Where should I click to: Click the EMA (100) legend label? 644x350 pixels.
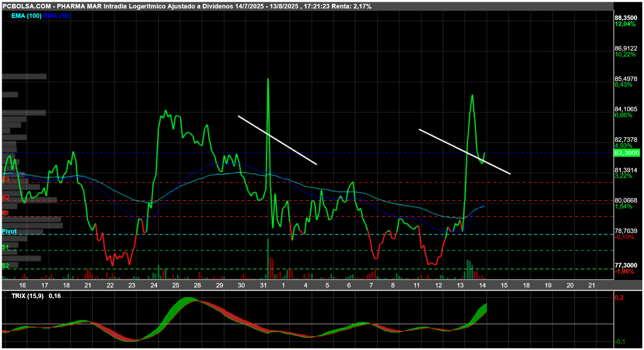coord(26,16)
